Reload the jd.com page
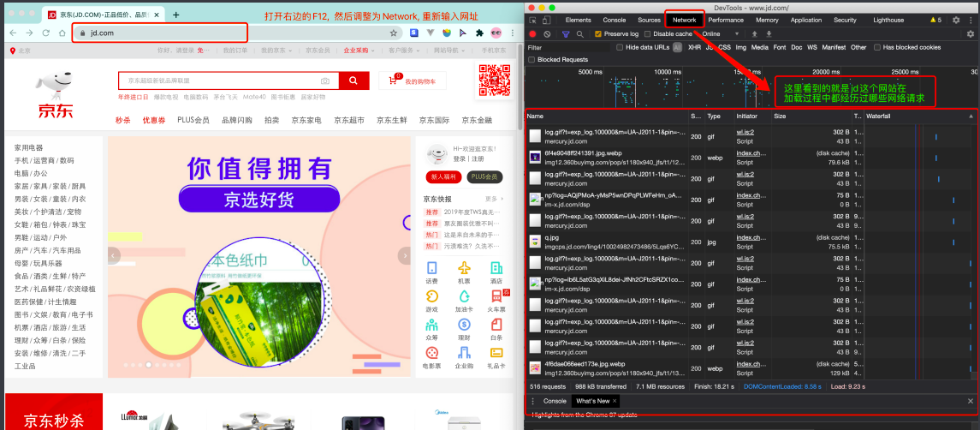 click(x=45, y=33)
